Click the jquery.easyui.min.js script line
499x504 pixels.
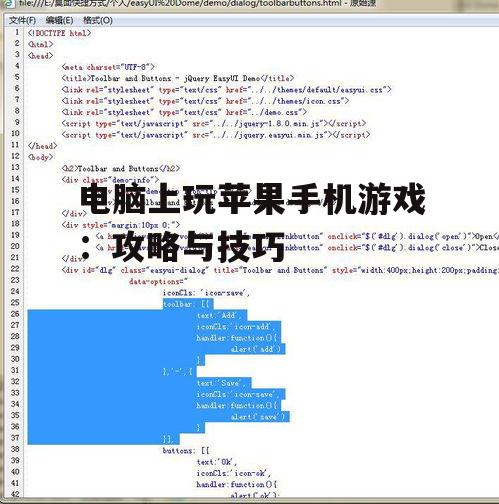click(216, 135)
